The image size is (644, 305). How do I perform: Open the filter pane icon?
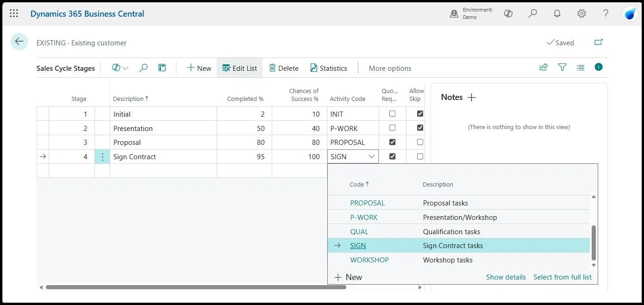point(562,67)
